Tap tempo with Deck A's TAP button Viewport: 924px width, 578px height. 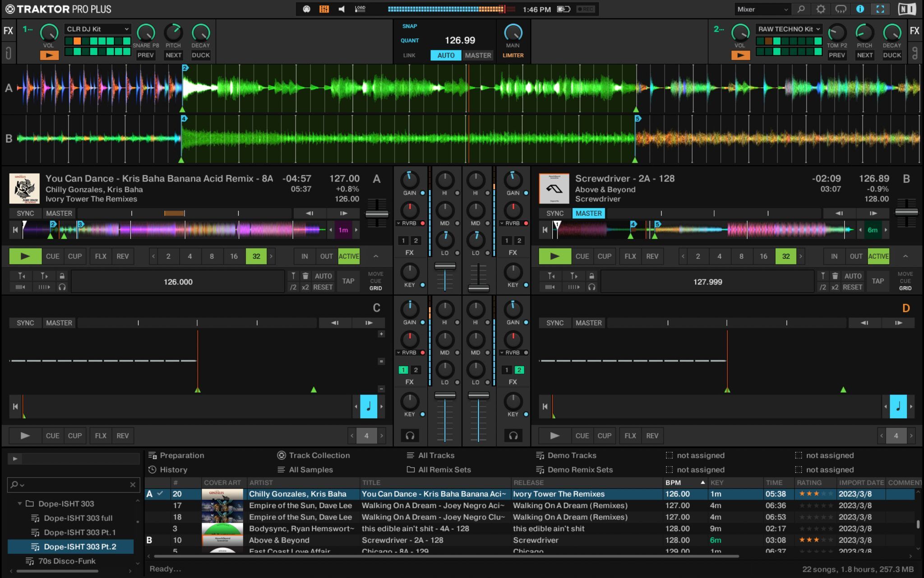click(x=348, y=281)
